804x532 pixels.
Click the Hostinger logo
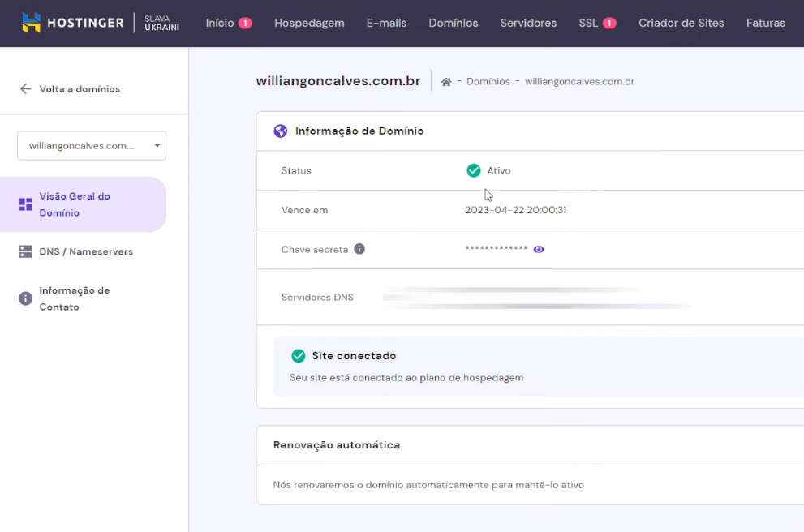pos(73,23)
